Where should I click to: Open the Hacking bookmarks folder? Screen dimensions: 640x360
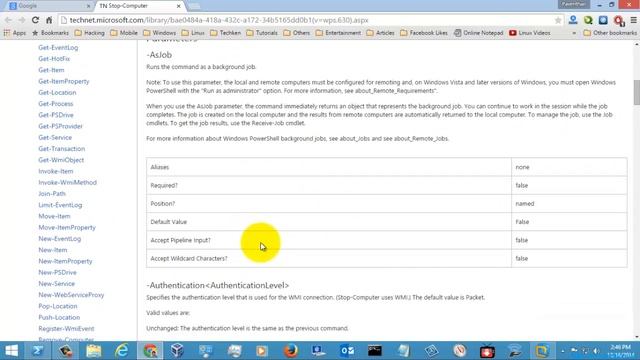coord(90,33)
